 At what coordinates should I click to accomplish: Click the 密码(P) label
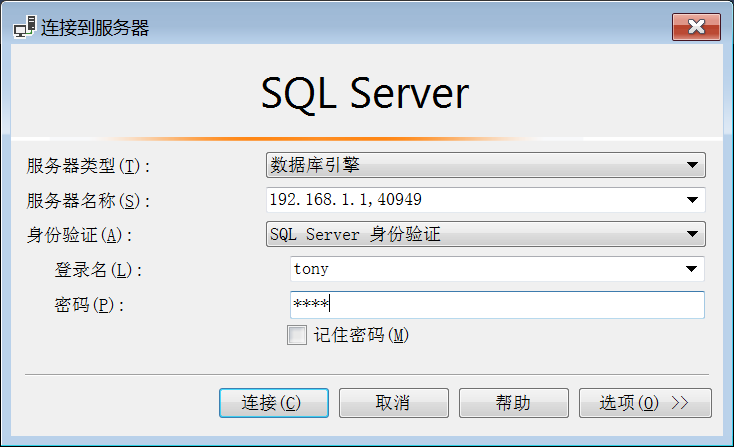(x=89, y=305)
